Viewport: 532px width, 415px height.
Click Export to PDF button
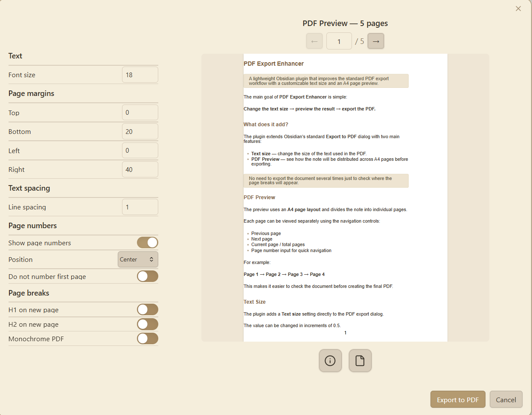click(x=458, y=400)
